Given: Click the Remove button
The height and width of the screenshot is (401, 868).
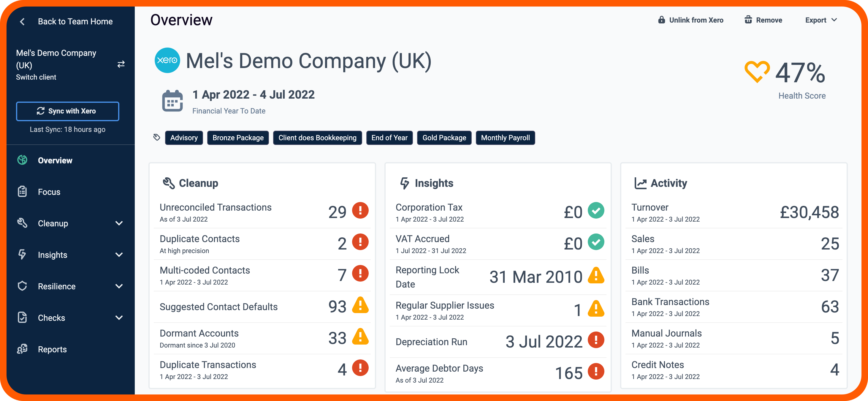Looking at the screenshot, I should tap(763, 20).
